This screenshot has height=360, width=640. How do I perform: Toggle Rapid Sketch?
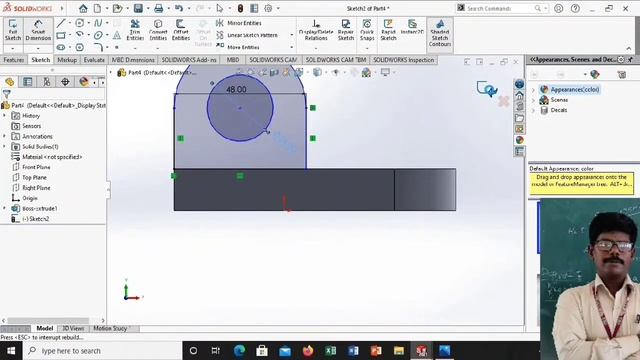click(x=388, y=30)
